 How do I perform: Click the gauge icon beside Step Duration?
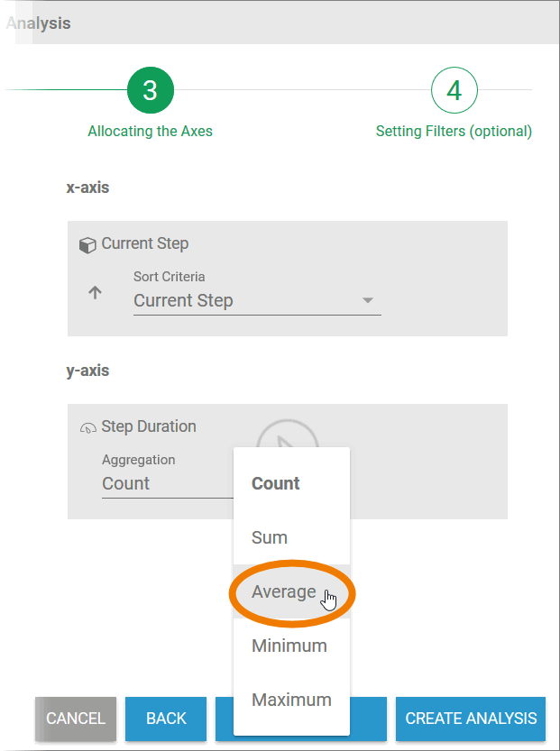(x=87, y=428)
